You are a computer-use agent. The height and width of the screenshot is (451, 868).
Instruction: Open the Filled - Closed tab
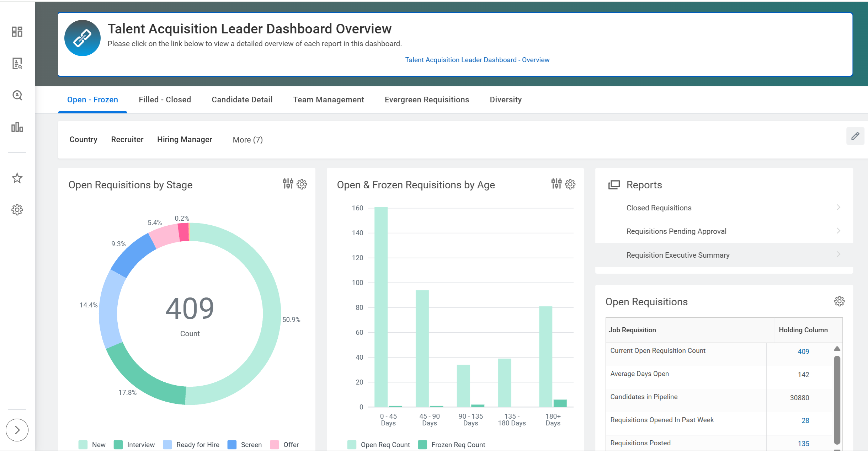(165, 100)
